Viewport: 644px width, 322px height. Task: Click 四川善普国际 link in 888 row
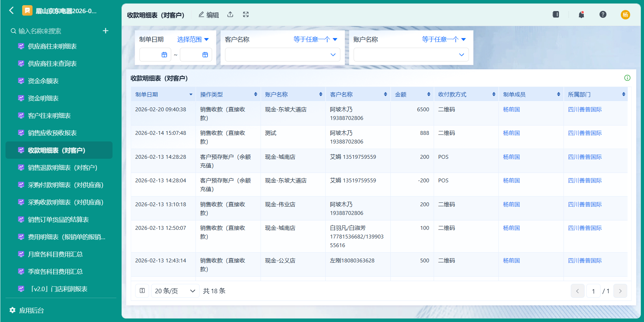coord(585,133)
